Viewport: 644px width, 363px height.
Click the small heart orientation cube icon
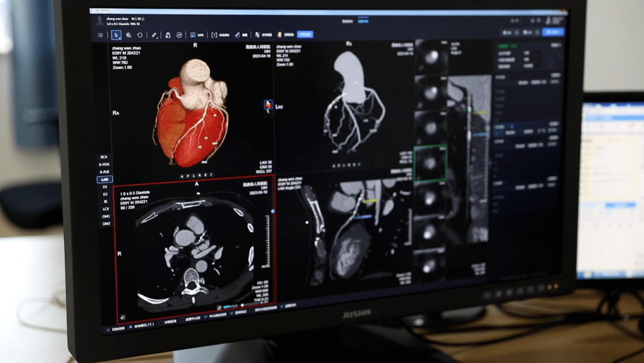click(268, 106)
